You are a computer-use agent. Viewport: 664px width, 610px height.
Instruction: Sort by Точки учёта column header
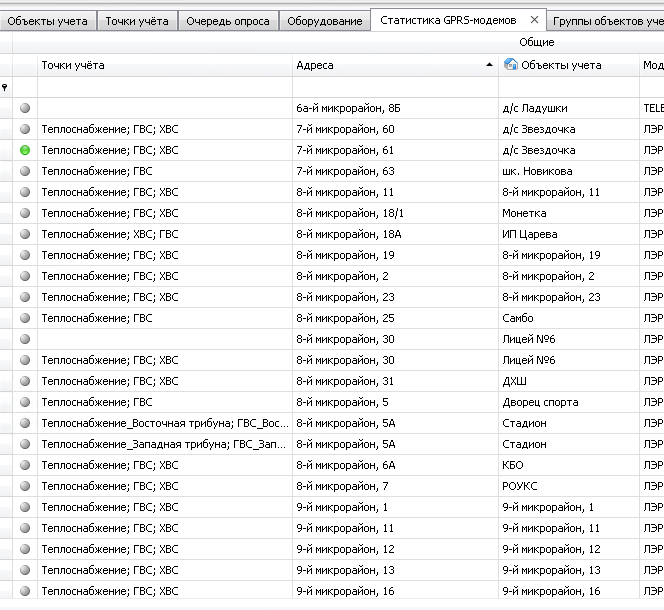pyautogui.click(x=165, y=65)
